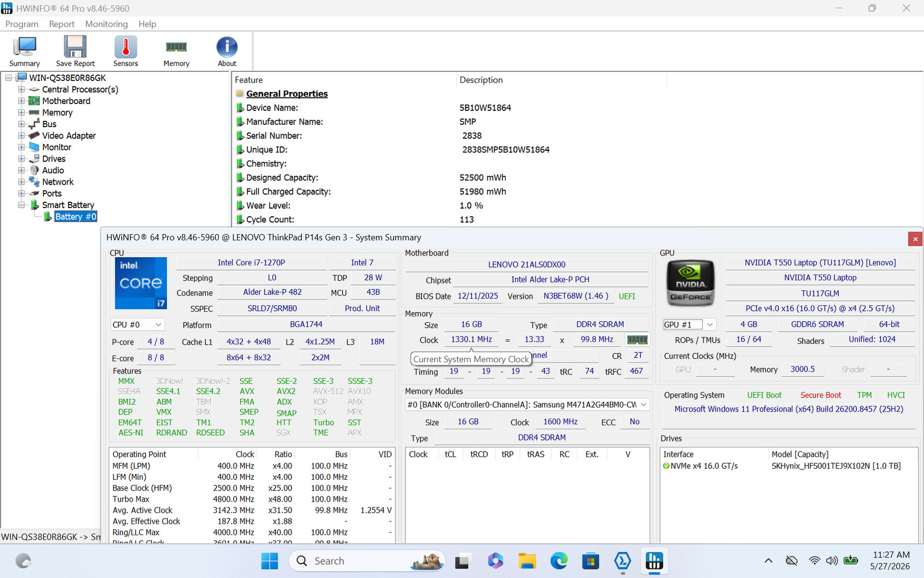Open the Monitoring menu
The image size is (924, 578).
coord(106,24)
